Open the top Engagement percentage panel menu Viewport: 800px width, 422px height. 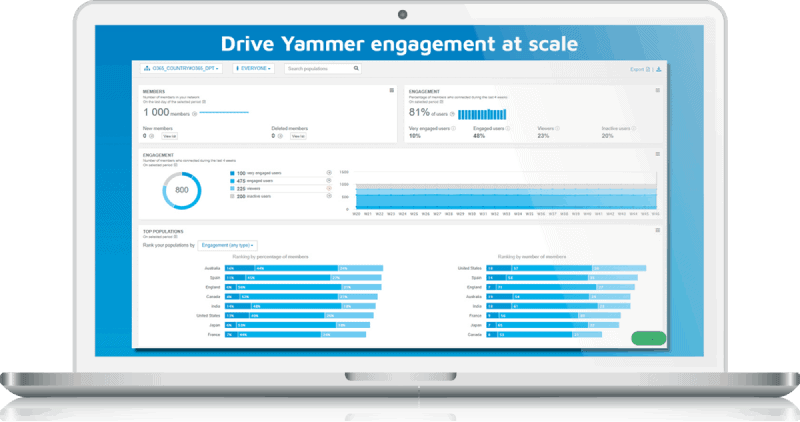(x=658, y=90)
